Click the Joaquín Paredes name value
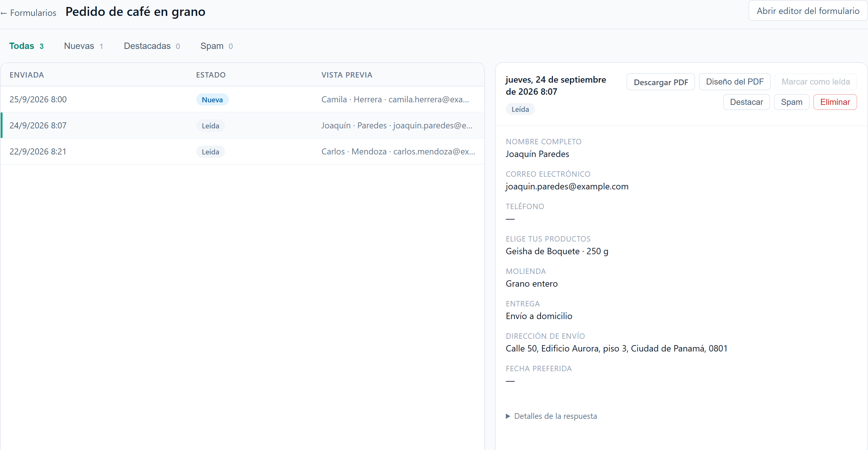Image resolution: width=868 pixels, height=450 pixels. (x=537, y=154)
